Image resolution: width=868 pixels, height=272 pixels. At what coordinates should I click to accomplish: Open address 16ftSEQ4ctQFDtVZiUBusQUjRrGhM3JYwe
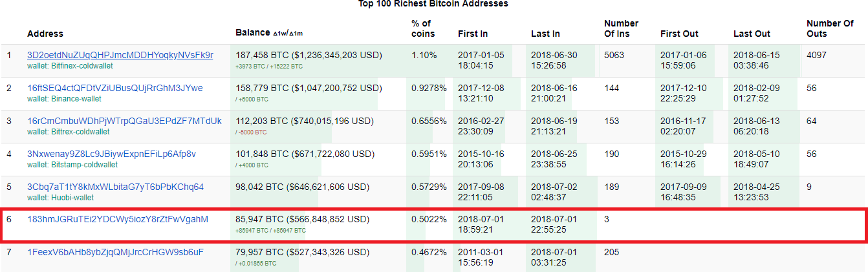(114, 88)
